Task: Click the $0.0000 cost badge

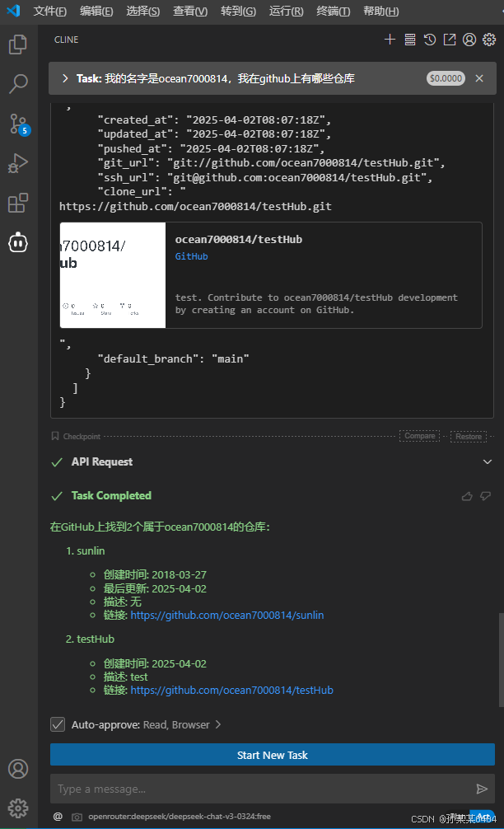Action: point(446,78)
